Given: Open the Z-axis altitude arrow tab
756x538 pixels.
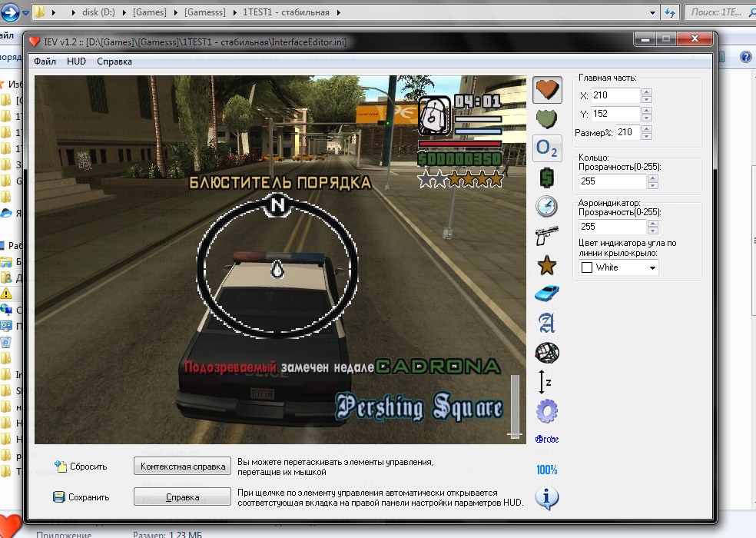Looking at the screenshot, I should tap(545, 382).
